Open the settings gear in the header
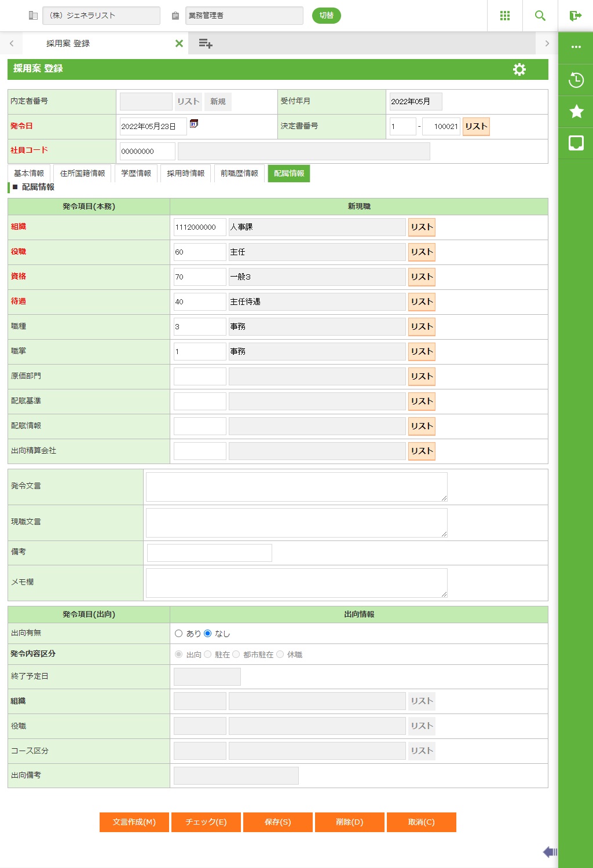The width and height of the screenshot is (593, 868). coord(519,69)
